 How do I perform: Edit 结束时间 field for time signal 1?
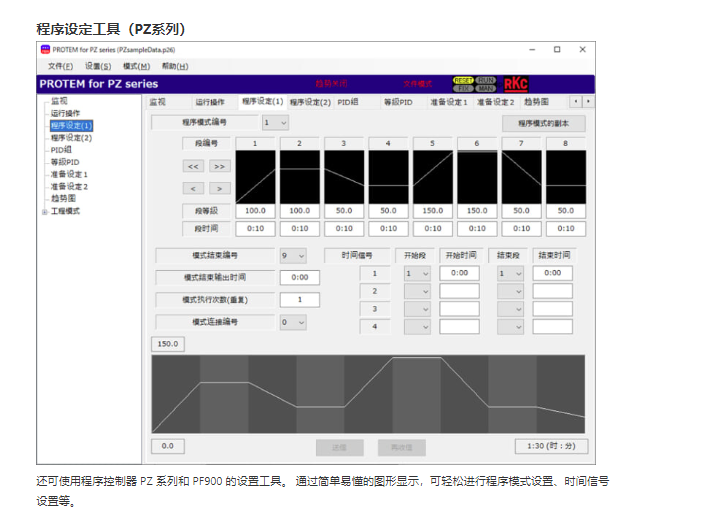[x=552, y=273]
